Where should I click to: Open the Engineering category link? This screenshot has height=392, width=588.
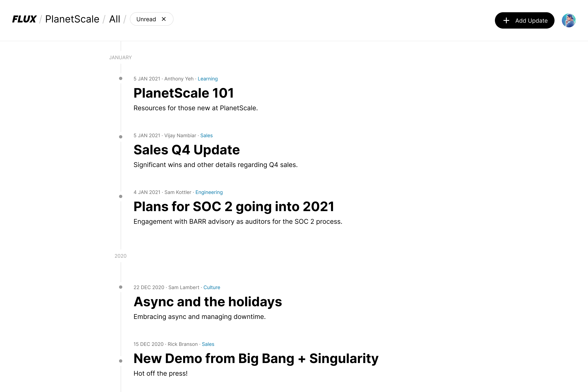[x=209, y=192]
